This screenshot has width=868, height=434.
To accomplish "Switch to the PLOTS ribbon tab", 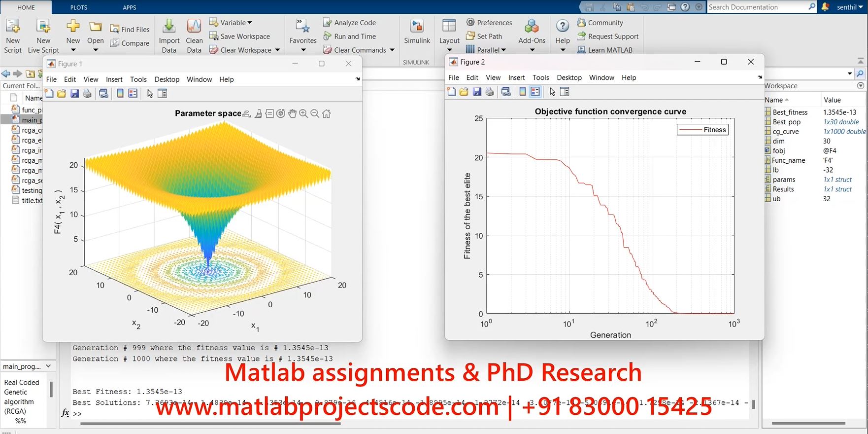I will click(78, 7).
